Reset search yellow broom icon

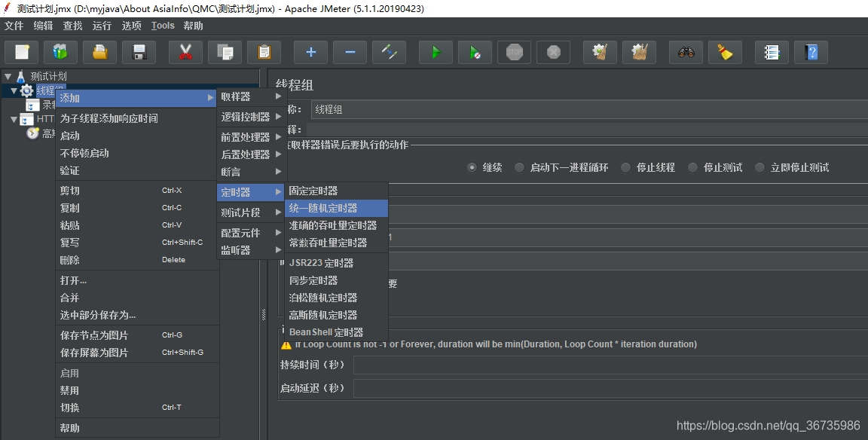point(725,53)
